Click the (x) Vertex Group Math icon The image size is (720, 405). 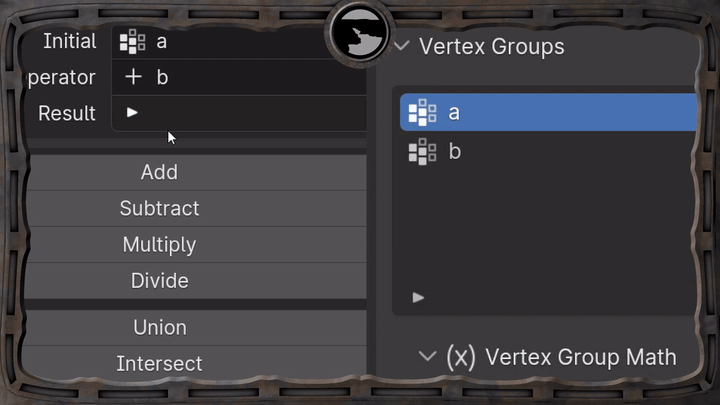pyautogui.click(x=460, y=357)
